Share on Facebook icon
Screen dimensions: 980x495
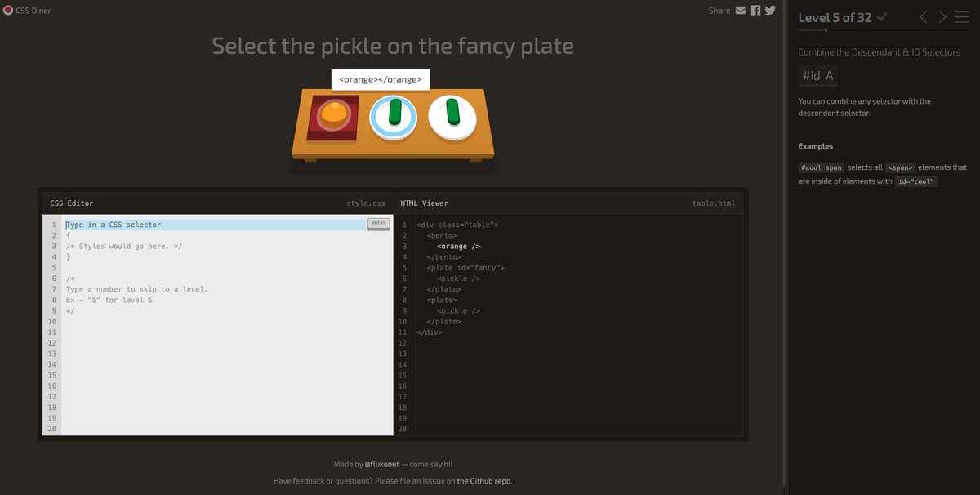[x=755, y=11]
